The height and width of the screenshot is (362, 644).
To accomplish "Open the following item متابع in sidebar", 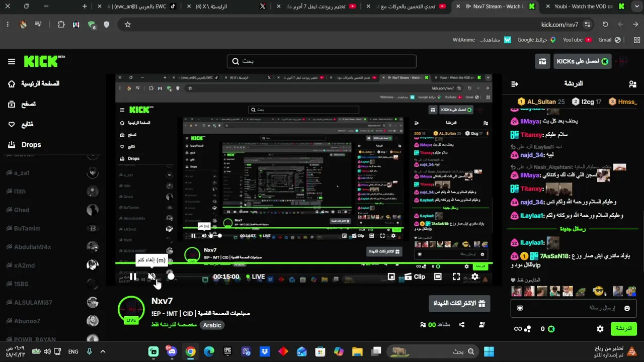I will (21, 124).
